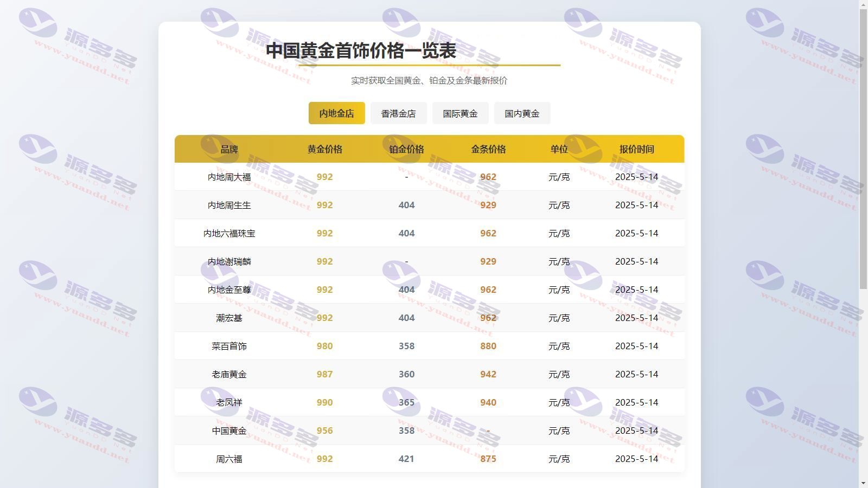
Task: Click the 铂金价格 column header
Action: point(406,149)
